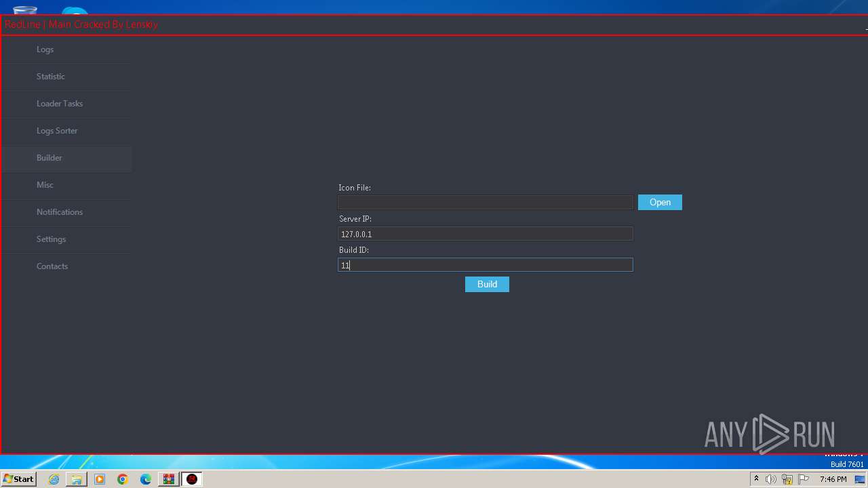Click the 7:46 PM system clock

point(833,479)
